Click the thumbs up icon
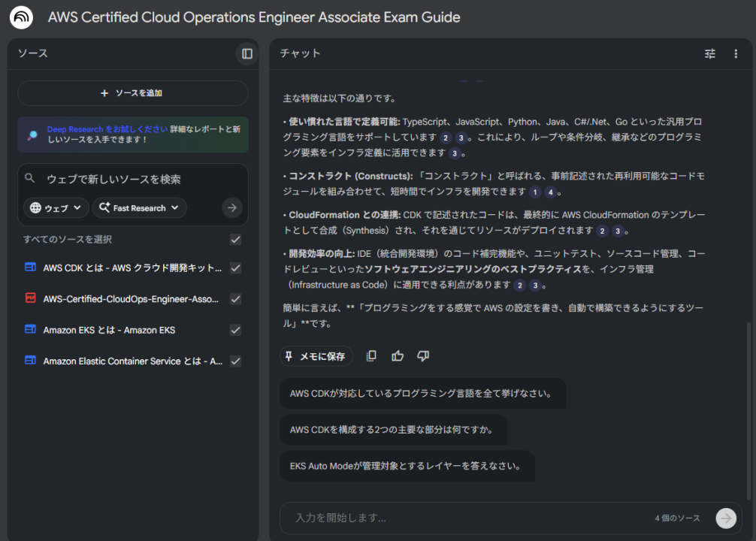Viewport: 756px width, 541px height. click(x=398, y=356)
